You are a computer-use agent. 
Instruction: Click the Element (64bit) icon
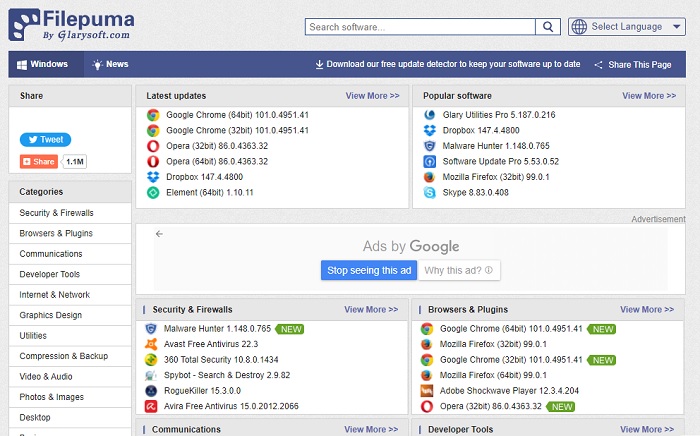click(x=153, y=193)
